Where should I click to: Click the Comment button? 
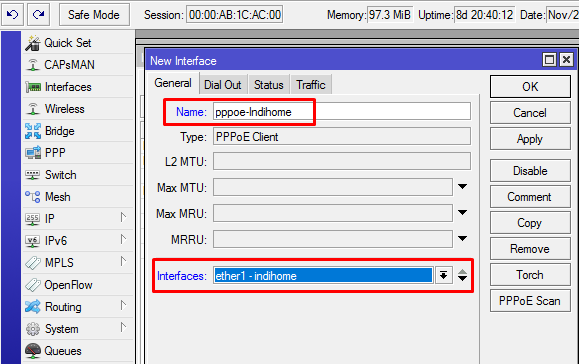click(530, 197)
